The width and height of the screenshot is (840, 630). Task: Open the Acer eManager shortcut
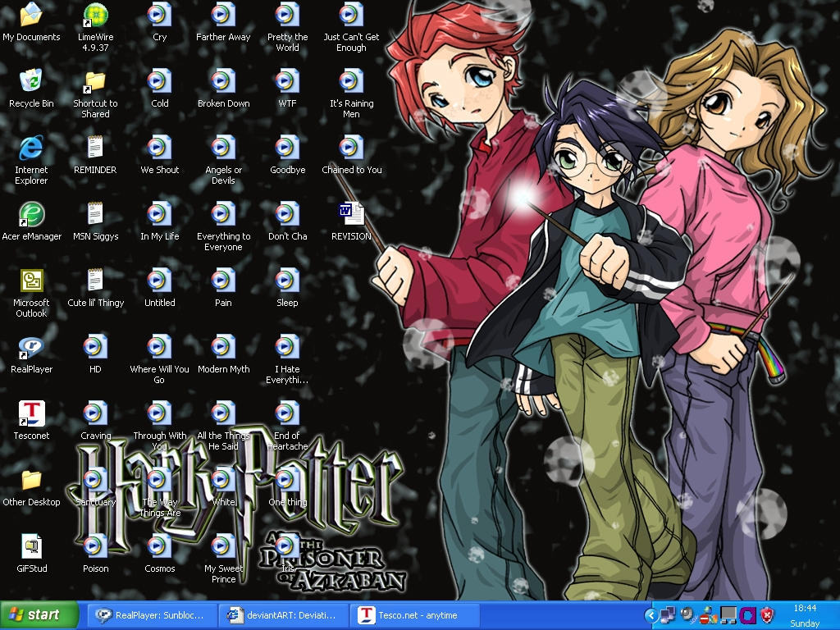pos(31,214)
